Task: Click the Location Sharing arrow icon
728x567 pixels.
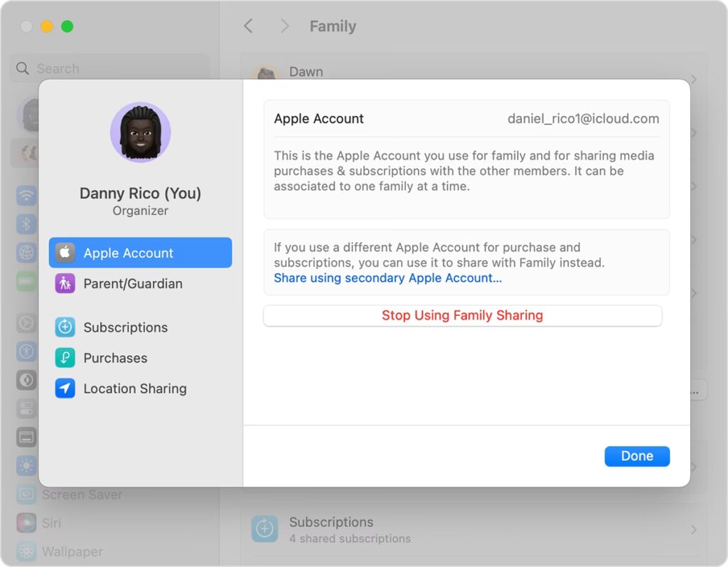Action: [65, 388]
